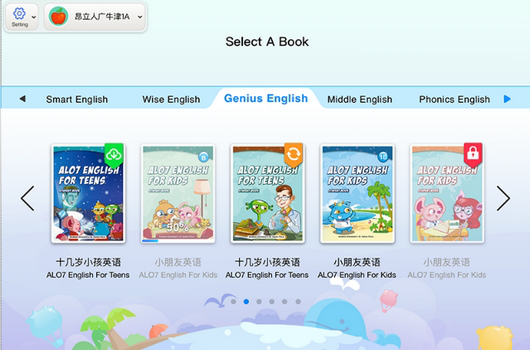Click the Select A Book heading
This screenshot has width=530, height=364.
coord(267,42)
